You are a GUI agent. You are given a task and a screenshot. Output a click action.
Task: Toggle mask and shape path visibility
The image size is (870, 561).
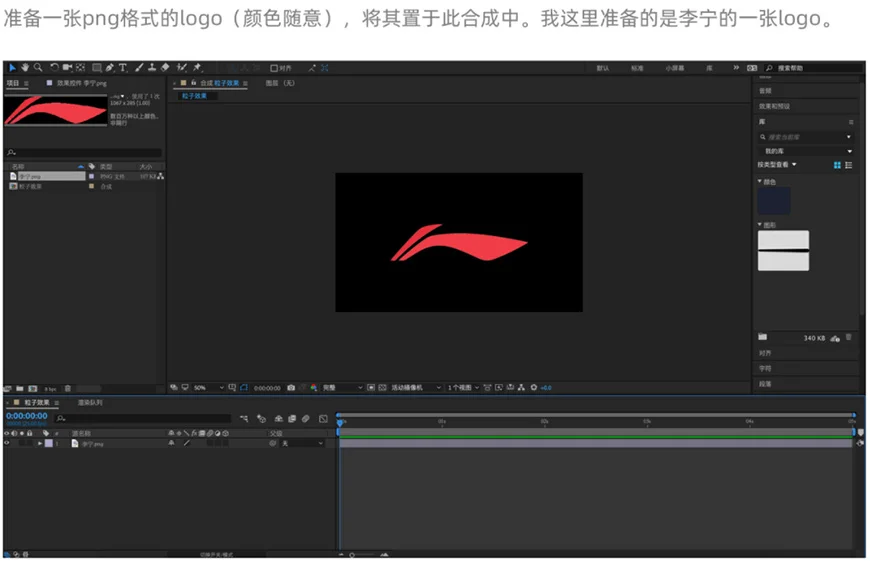[x=244, y=387]
